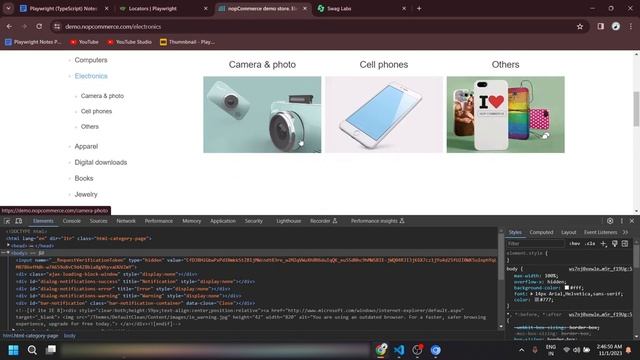
Task: Switch to DevTools Memory tab
Action: pos(191,221)
